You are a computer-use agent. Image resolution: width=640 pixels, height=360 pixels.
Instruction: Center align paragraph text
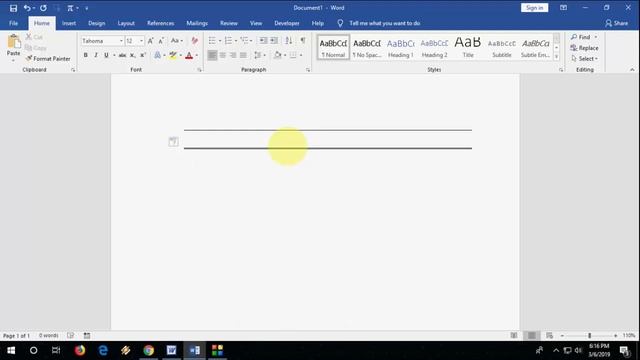click(223, 55)
